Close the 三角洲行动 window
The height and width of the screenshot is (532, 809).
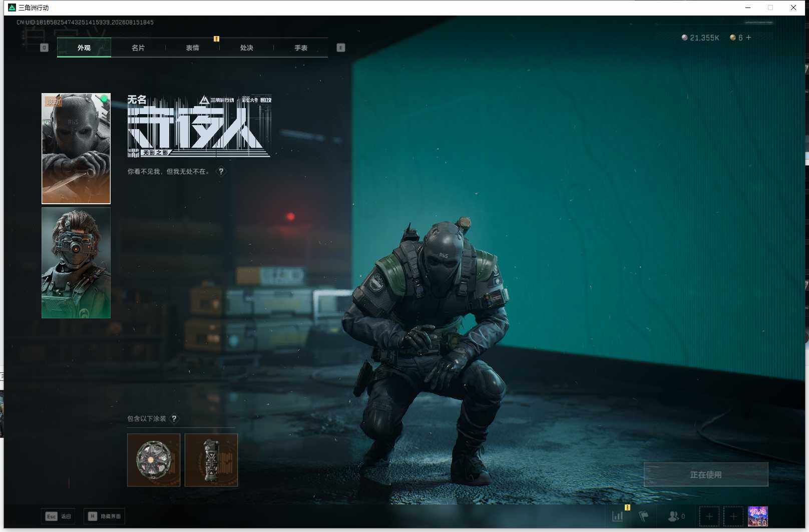coord(793,8)
